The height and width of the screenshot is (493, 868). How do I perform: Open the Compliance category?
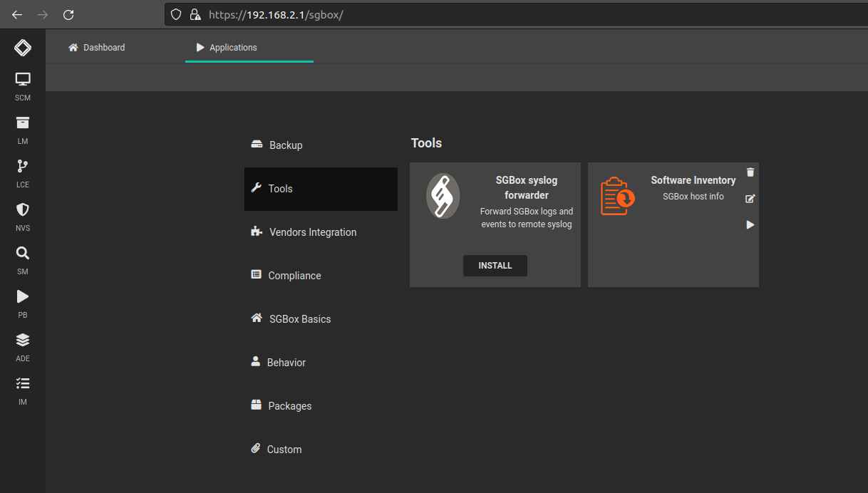pos(321,276)
